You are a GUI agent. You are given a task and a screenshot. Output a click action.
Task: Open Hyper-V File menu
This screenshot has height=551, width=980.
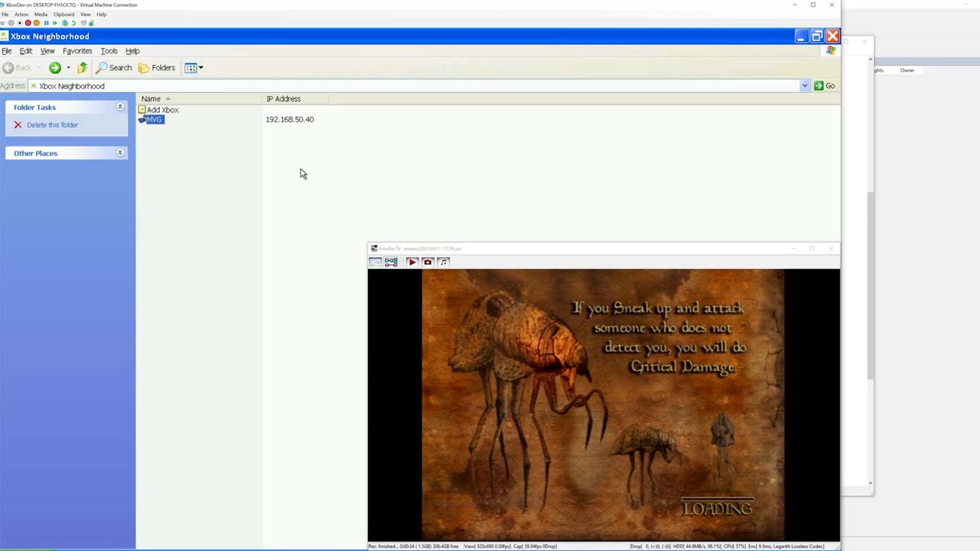click(5, 14)
